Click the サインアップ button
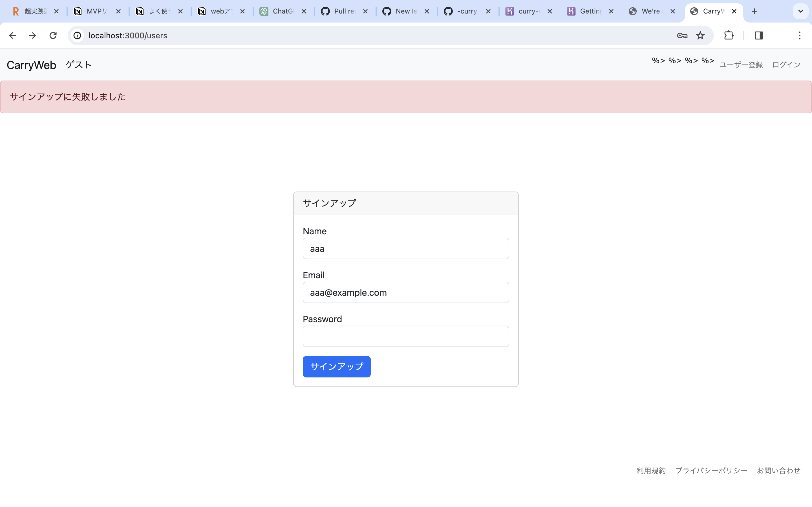The width and height of the screenshot is (812, 507). coord(337,367)
